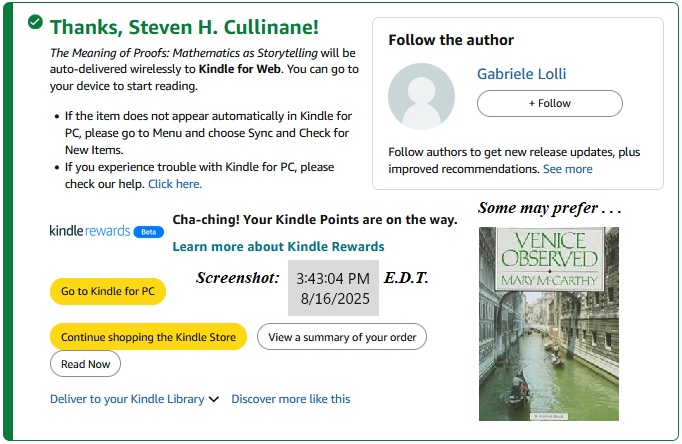Click Continue shopping the Kindle Store
The width and height of the screenshot is (682, 444).
pos(148,337)
